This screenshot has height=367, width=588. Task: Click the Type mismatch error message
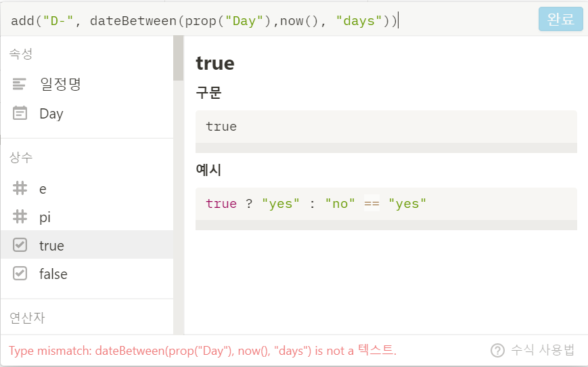[x=202, y=351]
